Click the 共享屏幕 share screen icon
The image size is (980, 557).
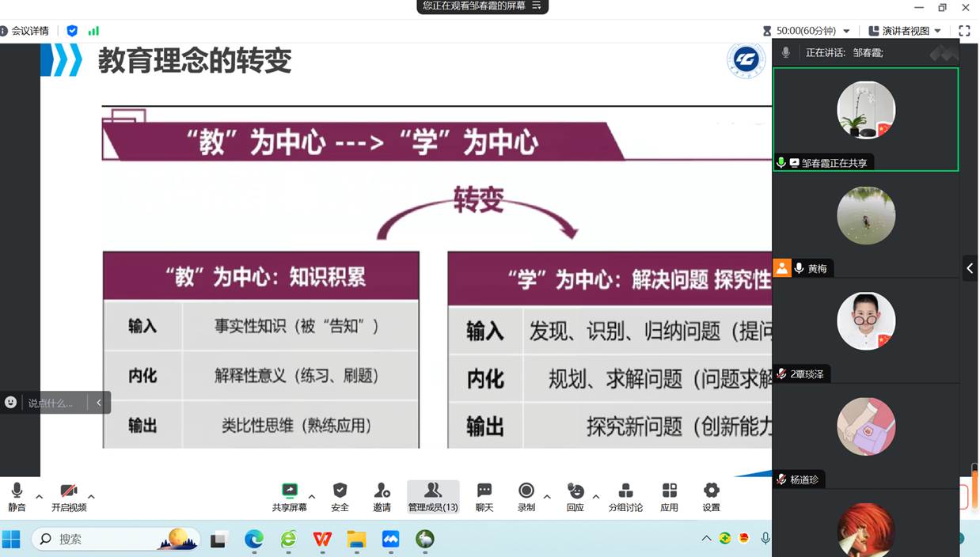point(290,491)
